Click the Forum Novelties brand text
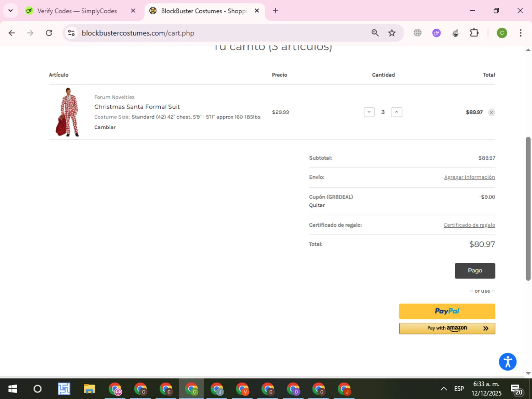This screenshot has height=399, width=532. 114,97
